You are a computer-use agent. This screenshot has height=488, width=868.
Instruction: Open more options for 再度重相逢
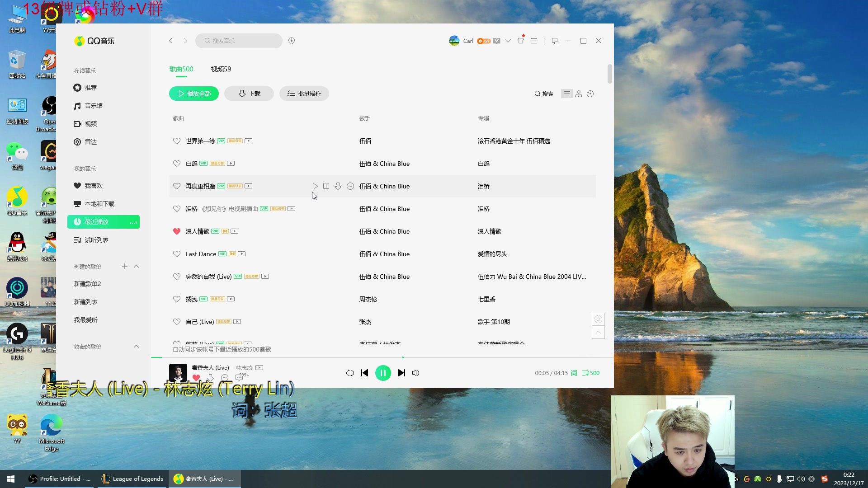coord(350,186)
